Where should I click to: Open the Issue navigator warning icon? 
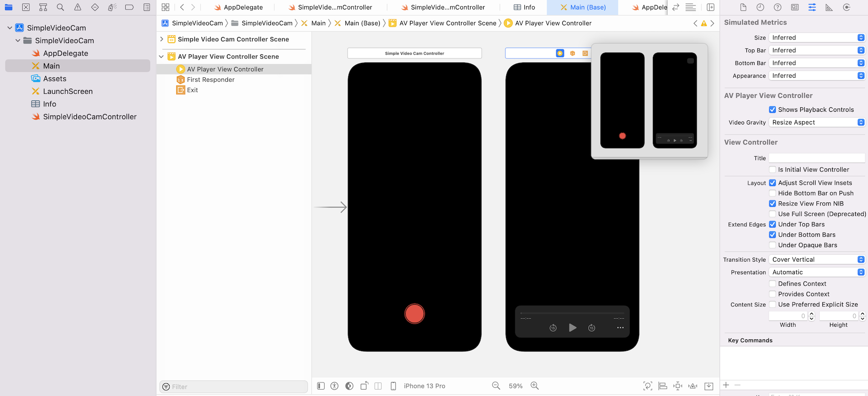click(x=78, y=7)
